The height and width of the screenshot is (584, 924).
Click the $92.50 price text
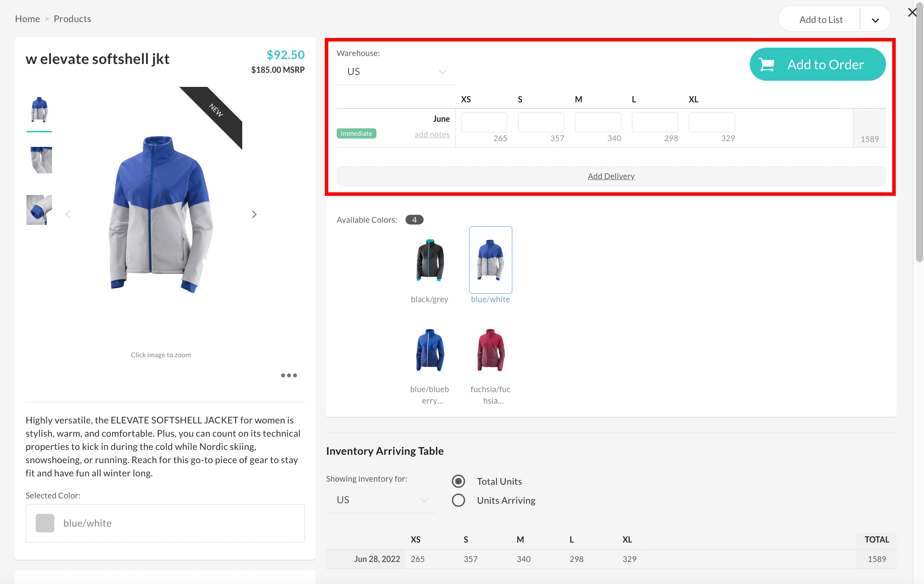pyautogui.click(x=285, y=55)
